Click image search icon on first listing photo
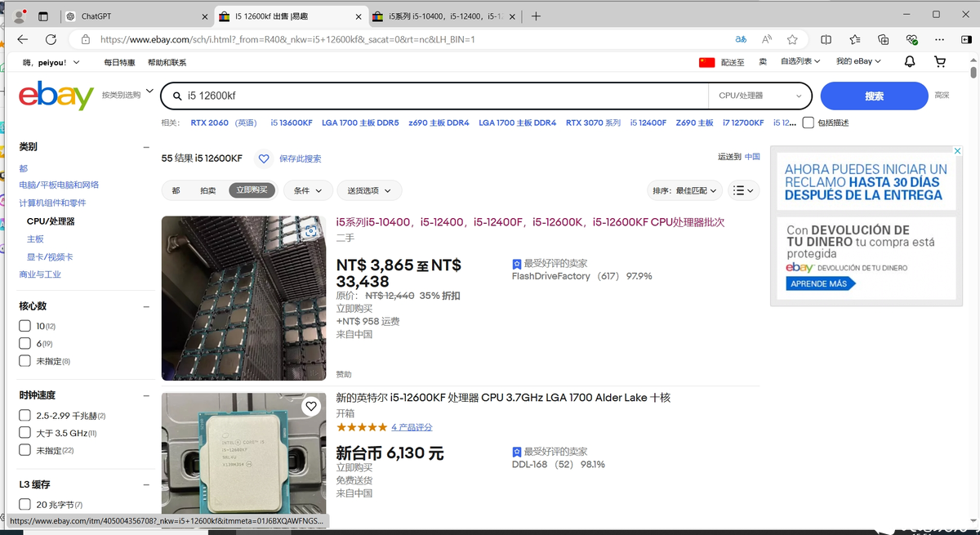The height and width of the screenshot is (535, 980). point(310,232)
